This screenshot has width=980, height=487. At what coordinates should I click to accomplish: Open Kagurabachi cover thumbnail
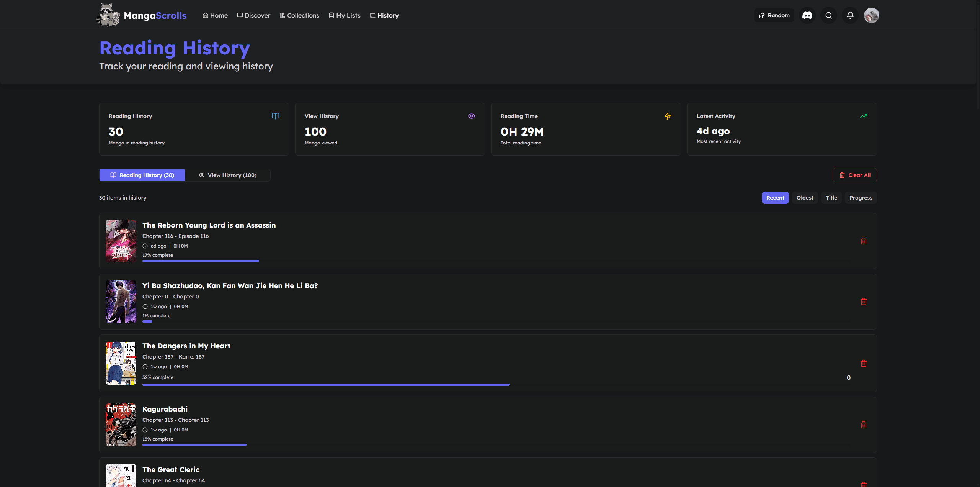121,425
